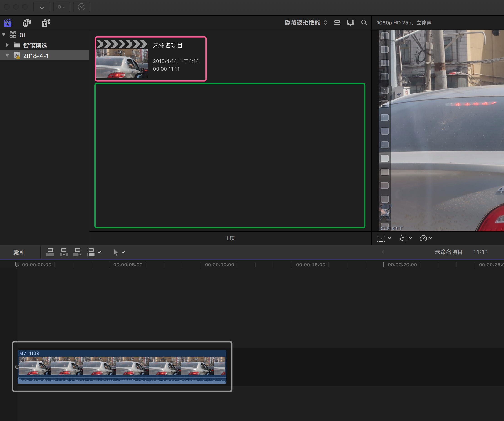
Task: Click the import media down-arrow button
Action: tap(42, 7)
